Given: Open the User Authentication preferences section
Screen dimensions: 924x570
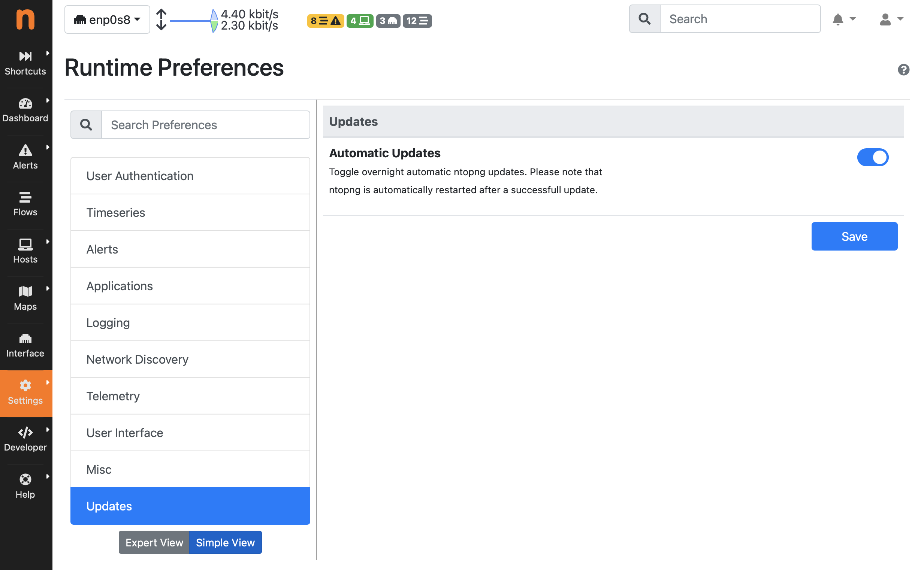Looking at the screenshot, I should pos(190,176).
